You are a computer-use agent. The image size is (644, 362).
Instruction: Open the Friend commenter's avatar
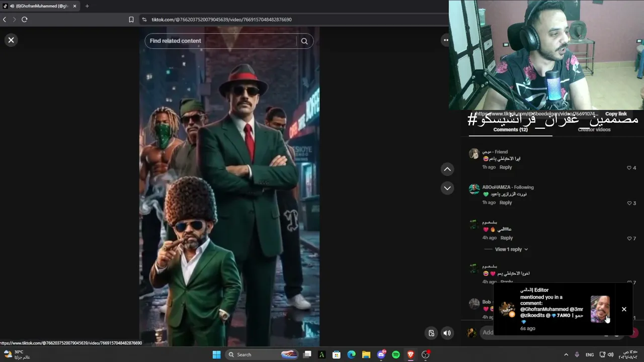474,154
